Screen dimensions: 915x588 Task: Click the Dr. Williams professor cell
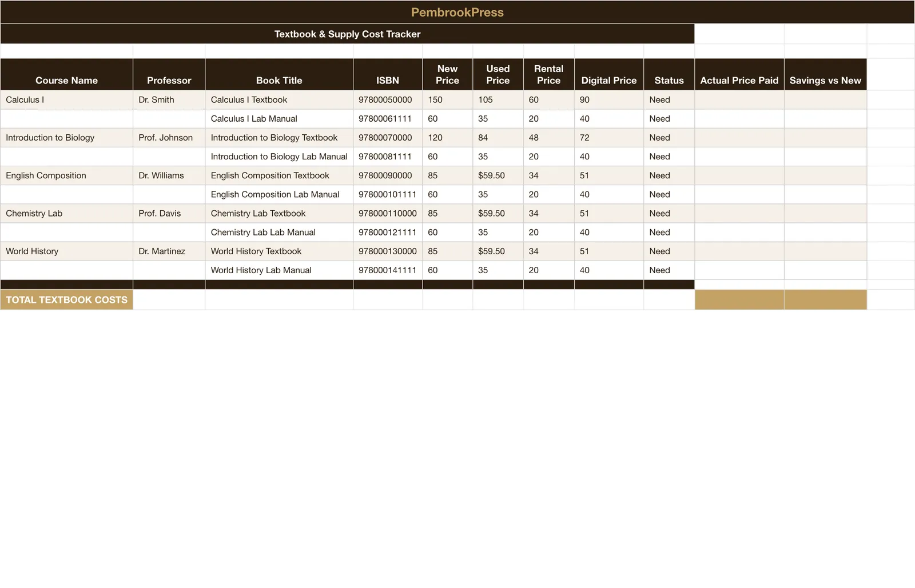click(169, 175)
